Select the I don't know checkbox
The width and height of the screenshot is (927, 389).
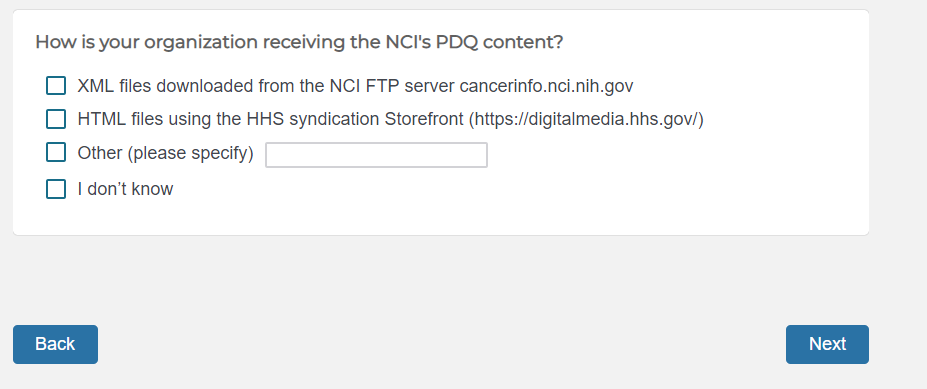[x=56, y=189]
